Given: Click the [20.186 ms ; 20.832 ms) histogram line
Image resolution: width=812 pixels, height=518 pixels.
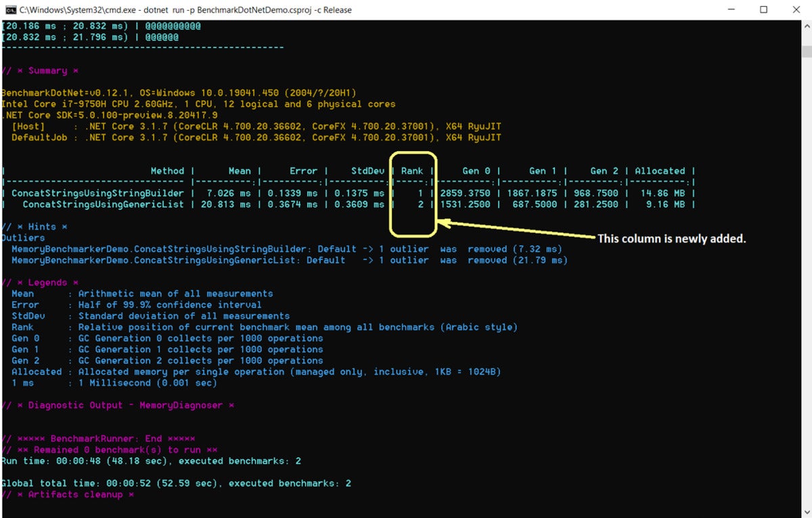Looking at the screenshot, I should (101, 26).
